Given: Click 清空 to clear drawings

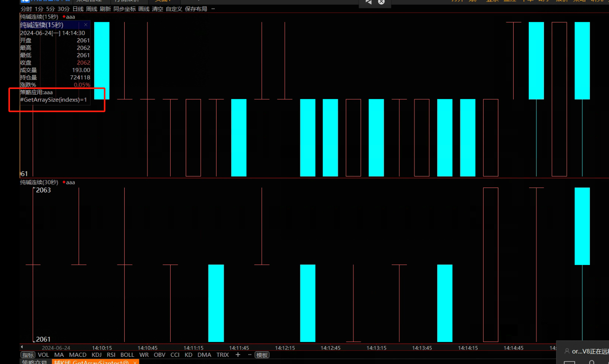Looking at the screenshot, I should [157, 9].
